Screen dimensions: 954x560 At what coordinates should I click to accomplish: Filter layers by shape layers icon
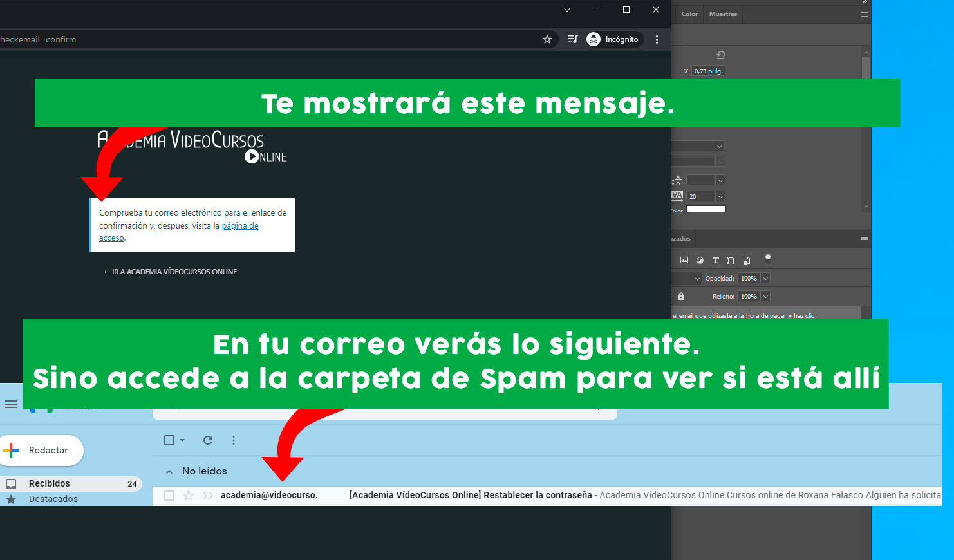[x=731, y=260]
